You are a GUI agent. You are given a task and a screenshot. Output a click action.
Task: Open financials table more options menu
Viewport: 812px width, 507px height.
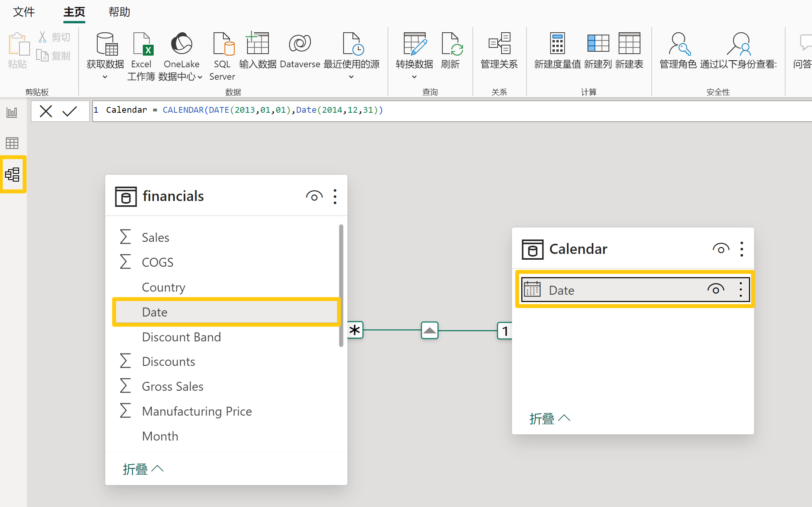point(335,196)
